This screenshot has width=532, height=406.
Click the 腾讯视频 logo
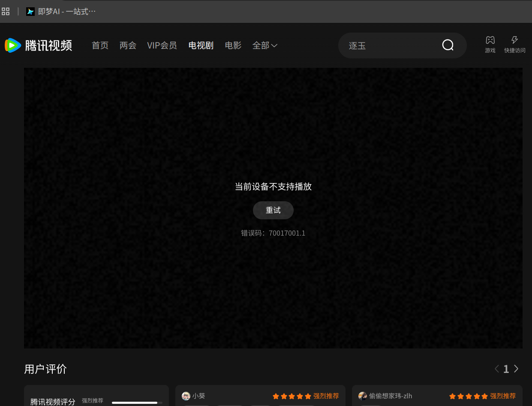pyautogui.click(x=38, y=45)
